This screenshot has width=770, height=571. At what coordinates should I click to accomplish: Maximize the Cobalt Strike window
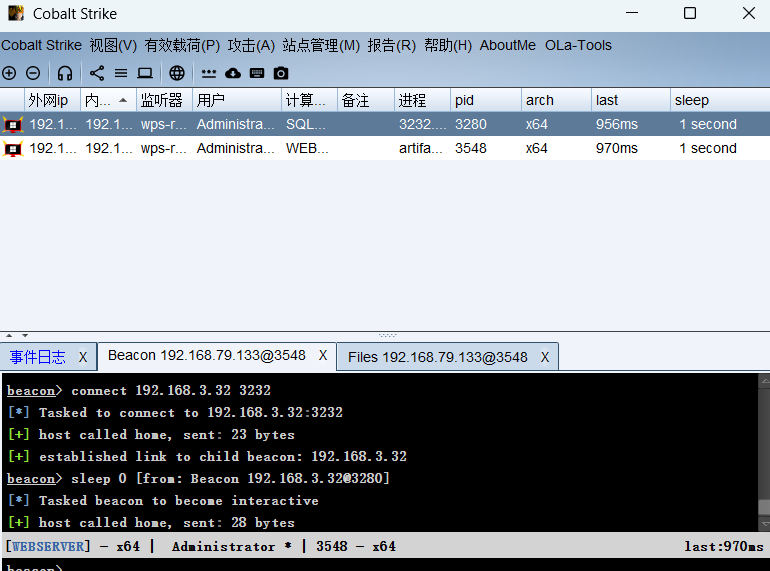690,13
